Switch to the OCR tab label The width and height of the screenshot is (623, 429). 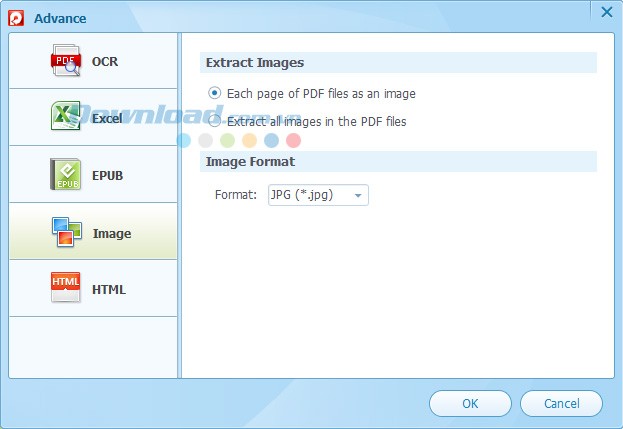tap(105, 62)
